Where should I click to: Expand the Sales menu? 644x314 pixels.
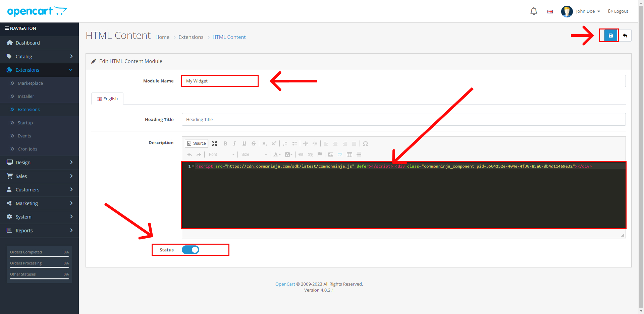click(x=39, y=176)
